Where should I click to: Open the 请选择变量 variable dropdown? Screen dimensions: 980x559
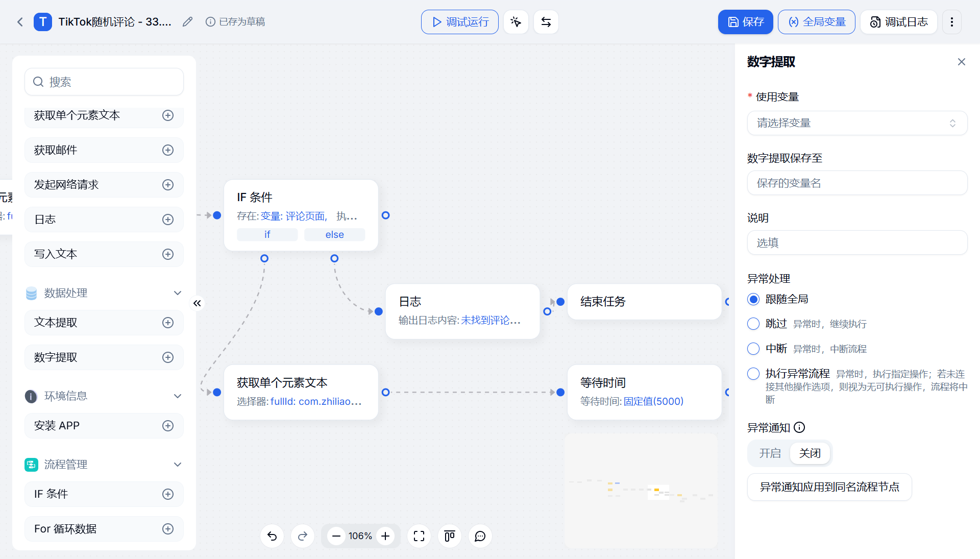point(857,123)
